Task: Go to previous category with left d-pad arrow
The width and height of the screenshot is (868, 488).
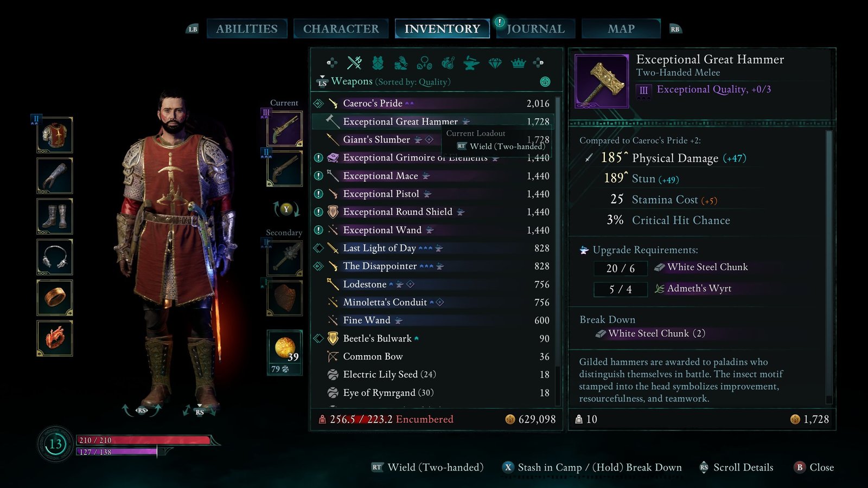Action: [332, 63]
